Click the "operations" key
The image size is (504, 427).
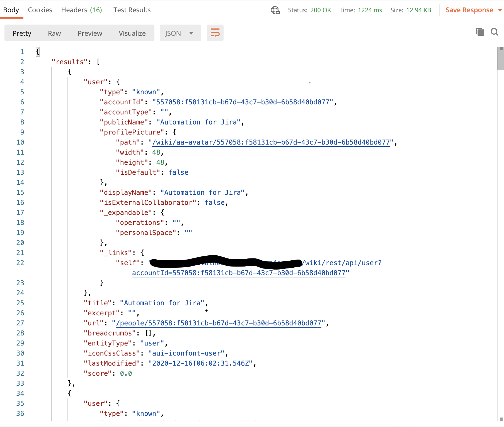pos(140,223)
